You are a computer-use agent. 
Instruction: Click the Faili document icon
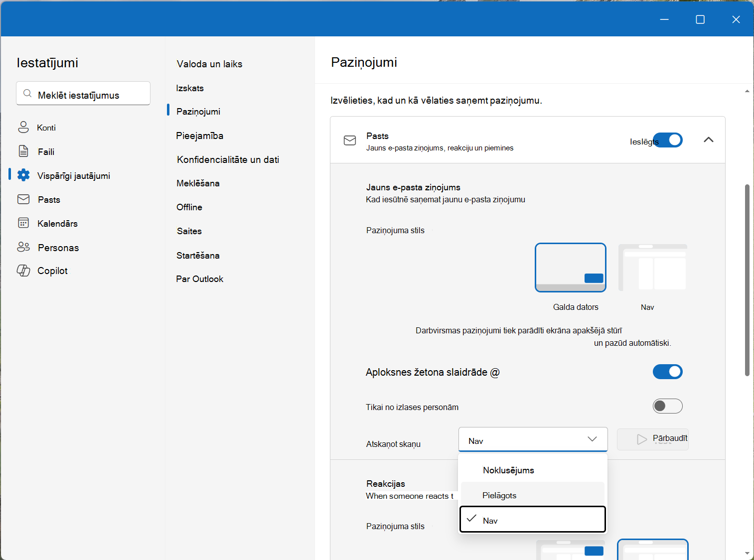coord(23,151)
